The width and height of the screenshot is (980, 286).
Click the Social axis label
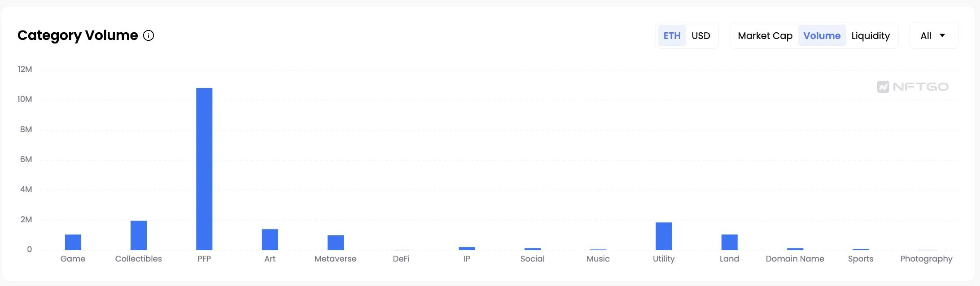(532, 259)
